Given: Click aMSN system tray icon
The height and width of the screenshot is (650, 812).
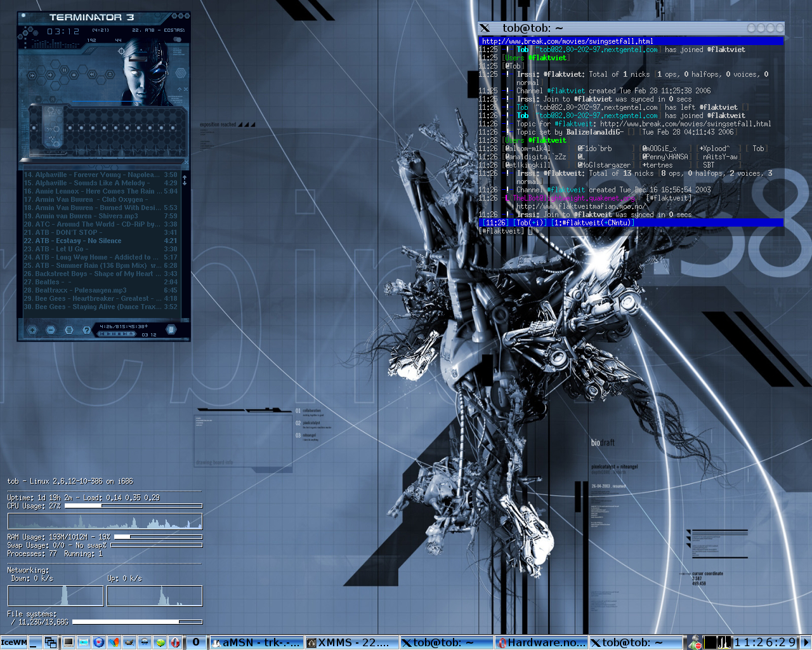Looking at the screenshot, I should click(x=695, y=642).
